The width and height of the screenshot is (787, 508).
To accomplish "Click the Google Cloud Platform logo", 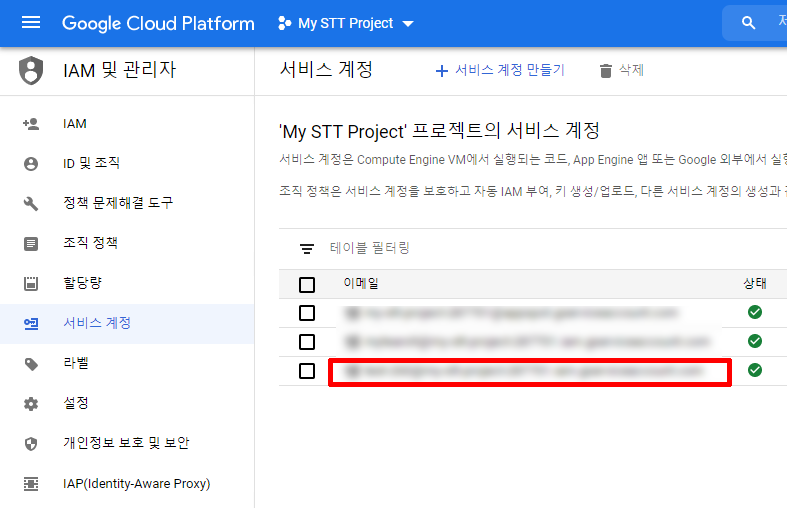I will point(158,23).
